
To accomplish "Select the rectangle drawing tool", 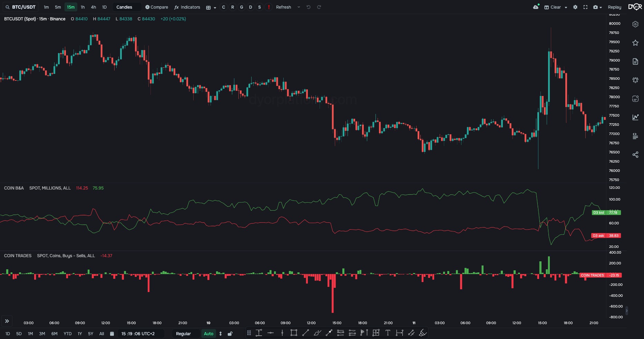I will click(294, 333).
